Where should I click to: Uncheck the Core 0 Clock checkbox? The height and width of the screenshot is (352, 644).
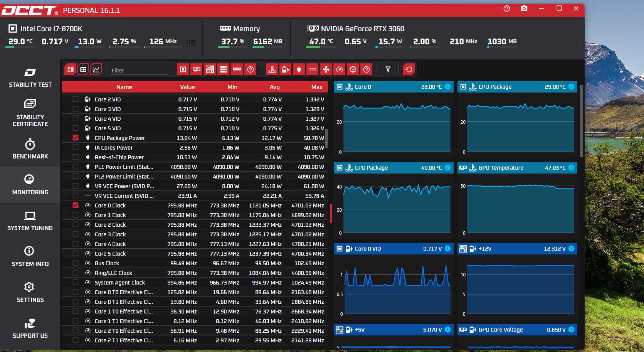pyautogui.click(x=76, y=205)
